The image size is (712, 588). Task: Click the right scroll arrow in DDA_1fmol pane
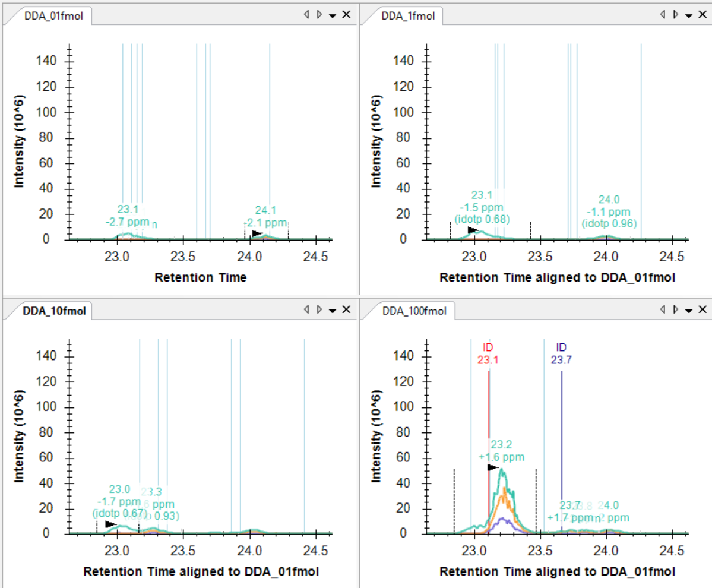pyautogui.click(x=676, y=14)
